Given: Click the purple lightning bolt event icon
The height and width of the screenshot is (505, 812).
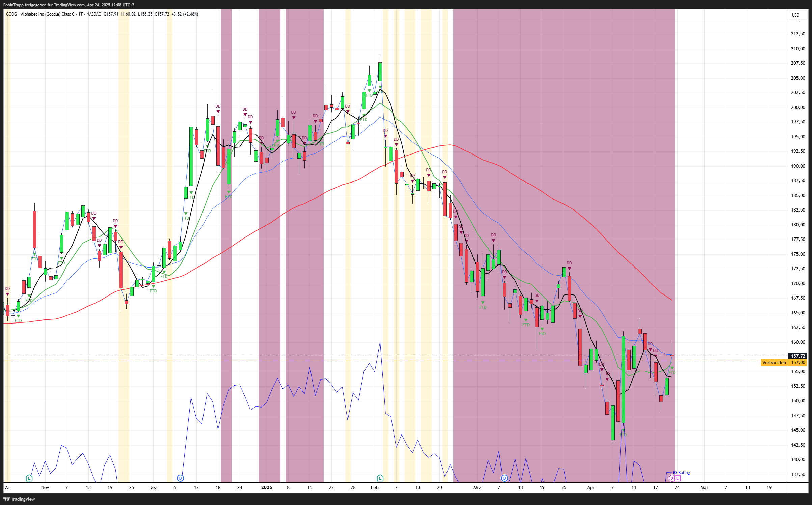Looking at the screenshot, I should (x=672, y=478).
